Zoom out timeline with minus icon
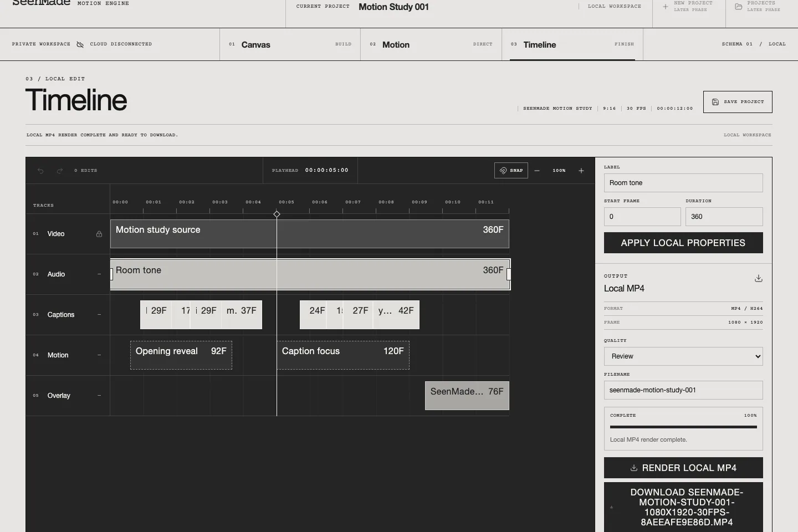798x532 pixels. (x=537, y=171)
